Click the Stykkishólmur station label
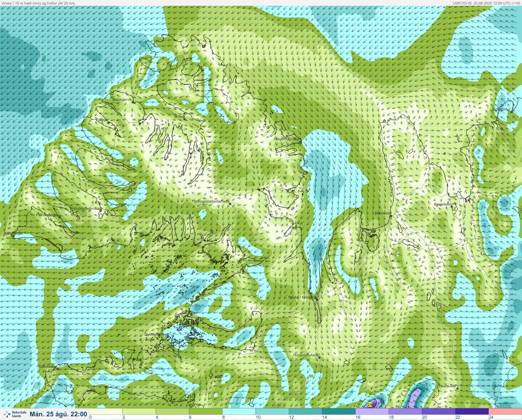This screenshot has height=420, width=522. point(155,334)
